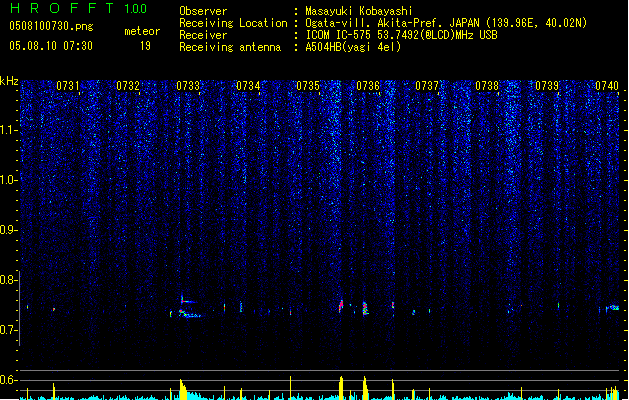Click the 0.7 kHz axis label
The width and height of the screenshot is (629, 400).
coord(8,330)
